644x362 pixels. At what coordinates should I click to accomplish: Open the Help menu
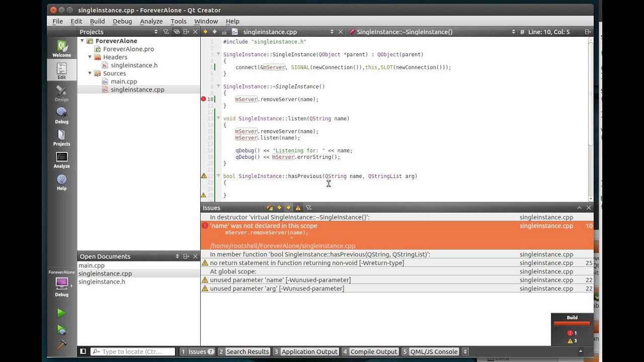(x=232, y=21)
